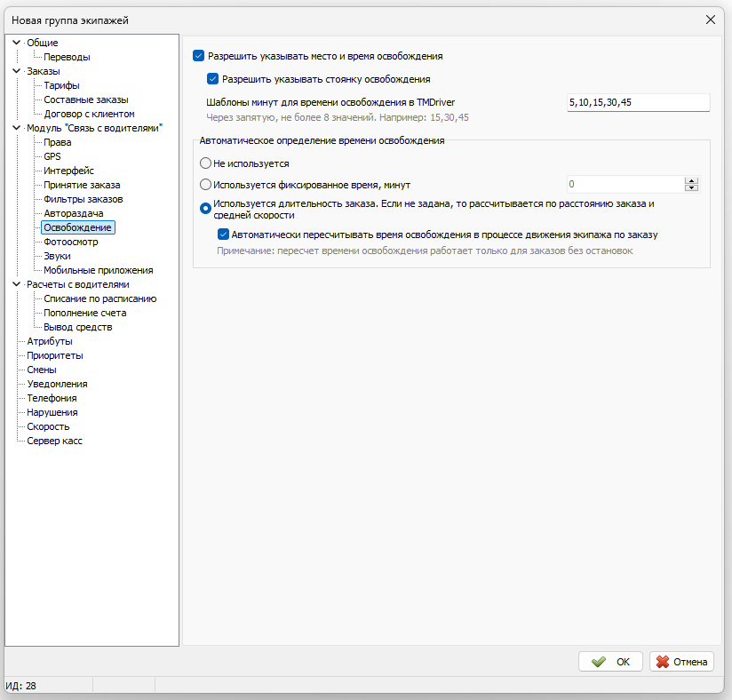Collapse the Общие tree node
The width and height of the screenshot is (732, 700).
click(x=16, y=43)
